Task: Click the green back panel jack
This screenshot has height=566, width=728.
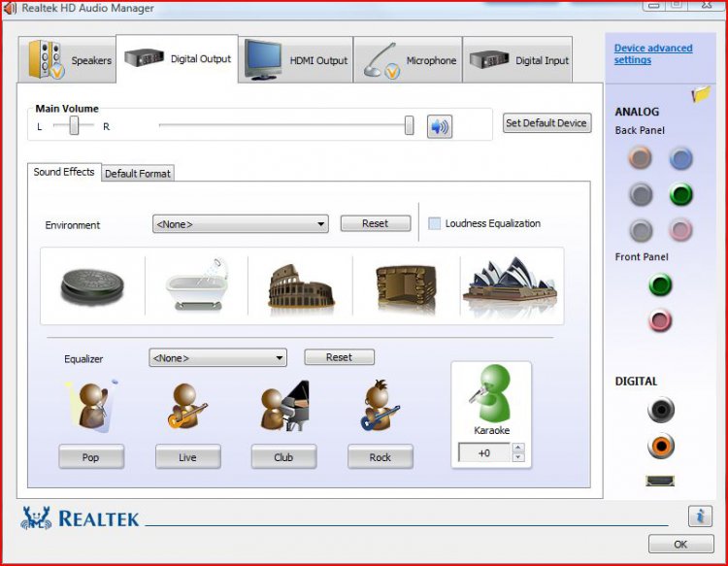Action: click(681, 194)
